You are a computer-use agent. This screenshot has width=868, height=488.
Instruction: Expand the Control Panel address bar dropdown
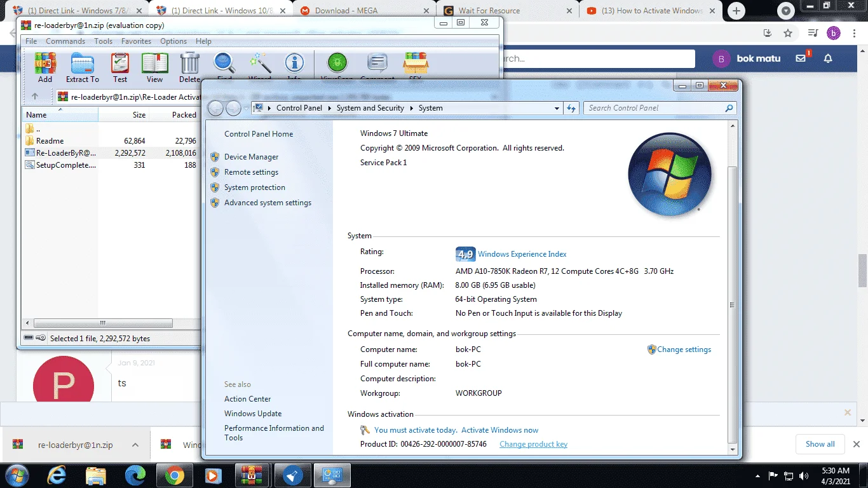tap(557, 108)
